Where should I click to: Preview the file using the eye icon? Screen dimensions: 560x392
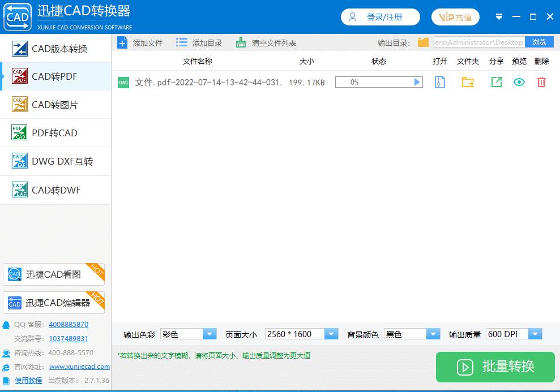tap(519, 82)
